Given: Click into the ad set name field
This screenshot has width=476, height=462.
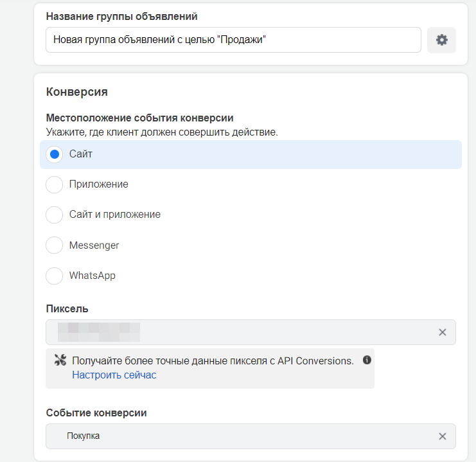Looking at the screenshot, I should (x=233, y=40).
